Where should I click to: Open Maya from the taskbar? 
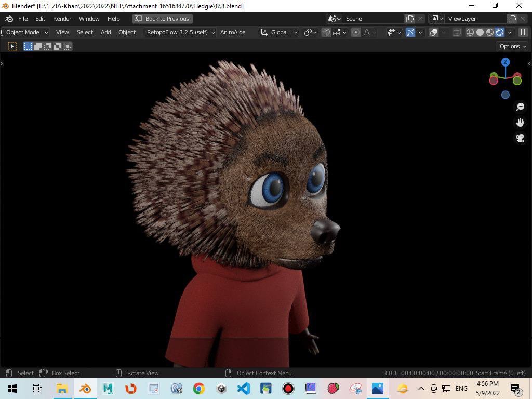coord(108,389)
